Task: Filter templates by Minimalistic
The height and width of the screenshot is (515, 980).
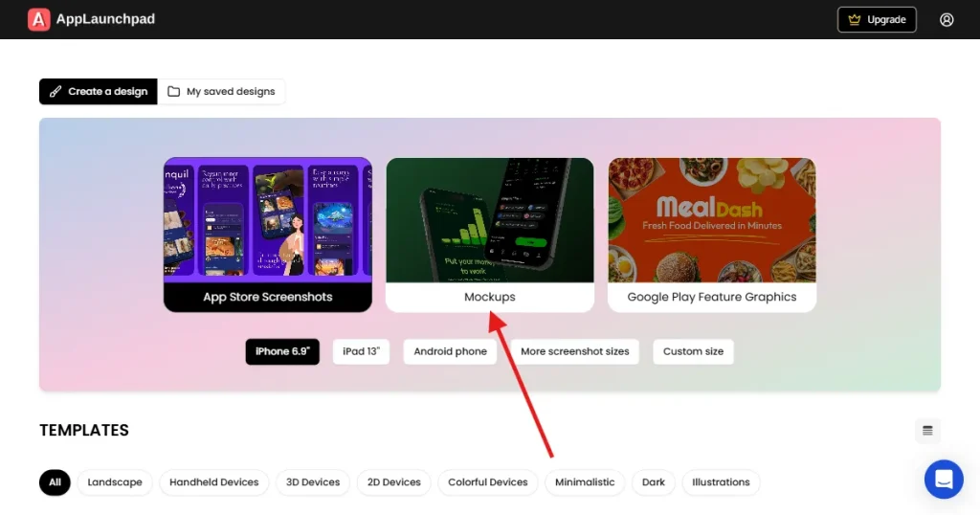Action: click(x=585, y=481)
